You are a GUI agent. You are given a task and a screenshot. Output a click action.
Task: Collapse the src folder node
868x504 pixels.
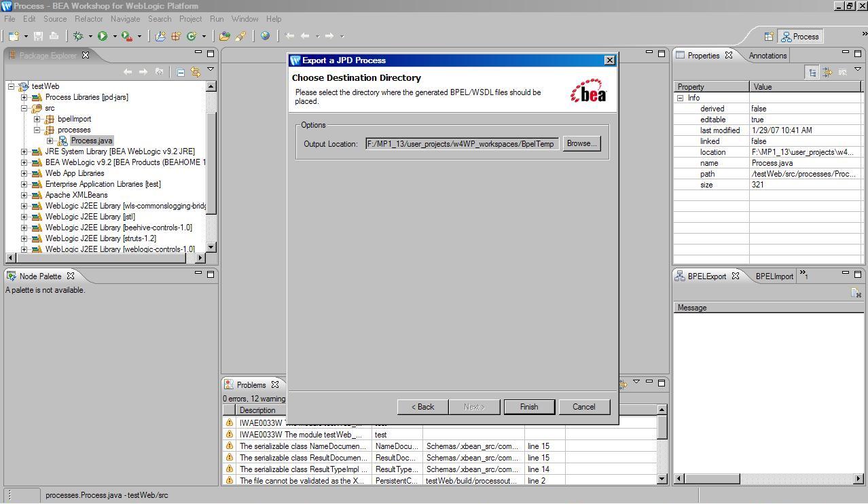pyautogui.click(x=24, y=108)
